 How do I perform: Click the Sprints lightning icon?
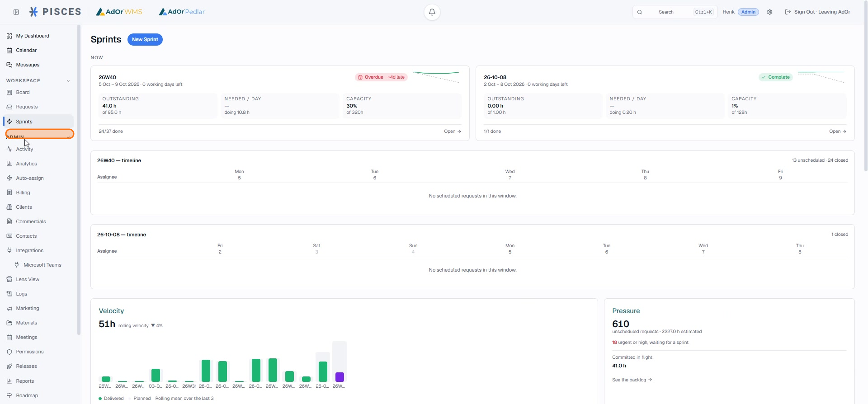9,122
